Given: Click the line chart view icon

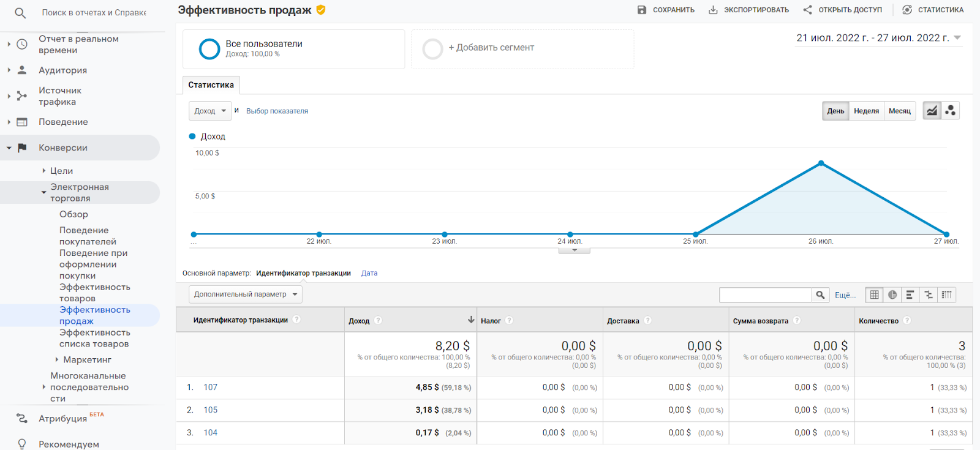Looking at the screenshot, I should (x=932, y=111).
